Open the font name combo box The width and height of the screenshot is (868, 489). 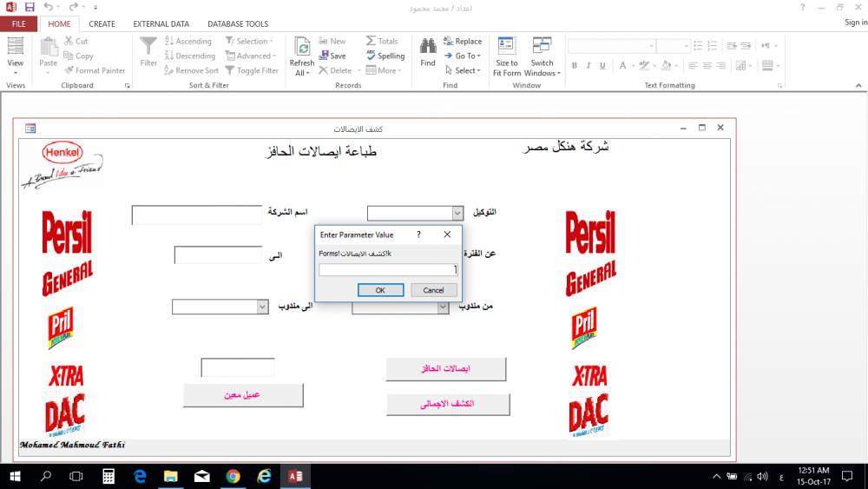(612, 45)
